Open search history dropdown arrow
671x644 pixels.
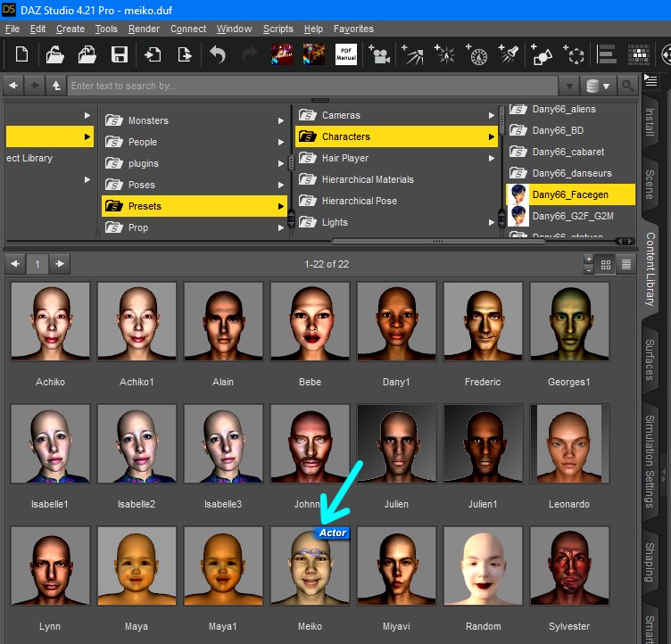569,86
